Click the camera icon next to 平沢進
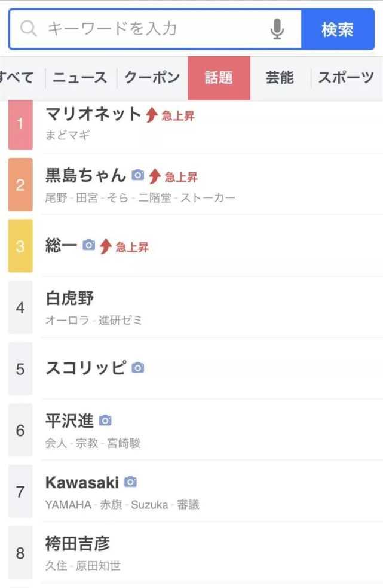 105,420
